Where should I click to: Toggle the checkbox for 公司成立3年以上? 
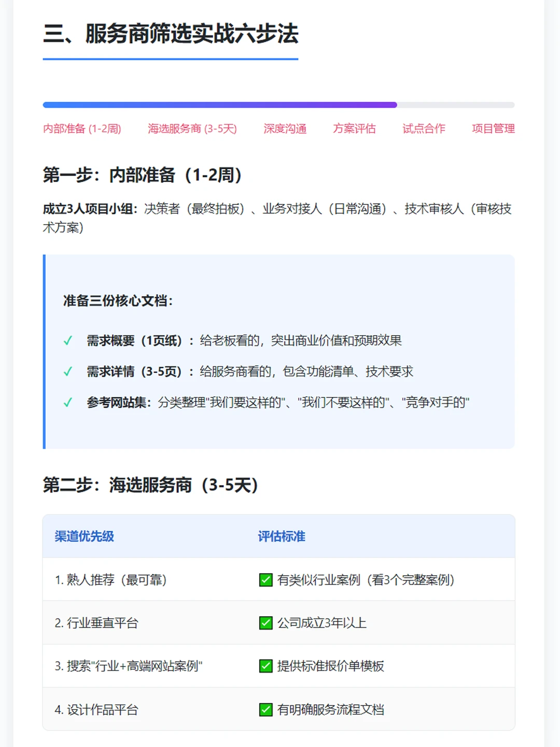[x=266, y=623]
